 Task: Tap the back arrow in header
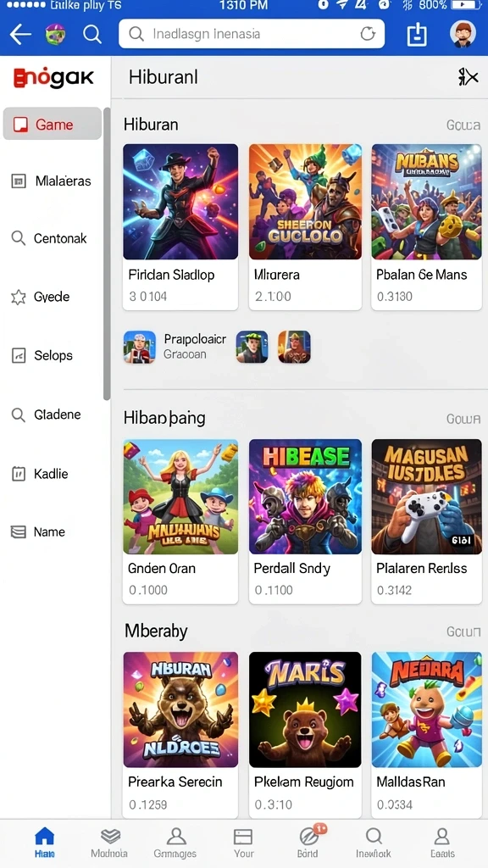click(x=20, y=34)
